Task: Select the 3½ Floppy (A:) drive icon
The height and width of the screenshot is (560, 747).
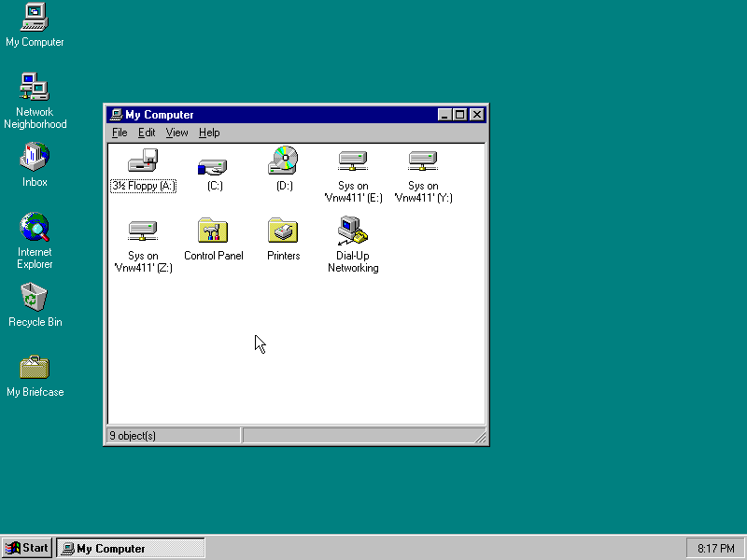Action: coord(143,160)
